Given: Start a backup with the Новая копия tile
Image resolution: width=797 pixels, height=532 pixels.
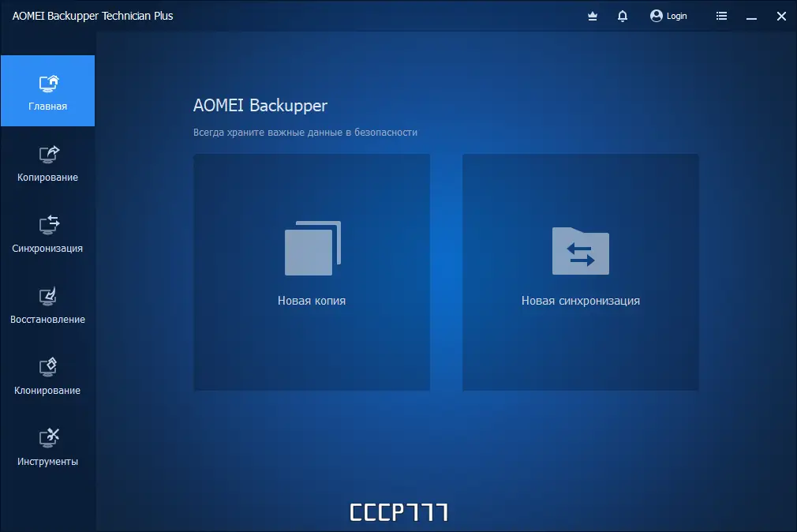Looking at the screenshot, I should pyautogui.click(x=311, y=301).
